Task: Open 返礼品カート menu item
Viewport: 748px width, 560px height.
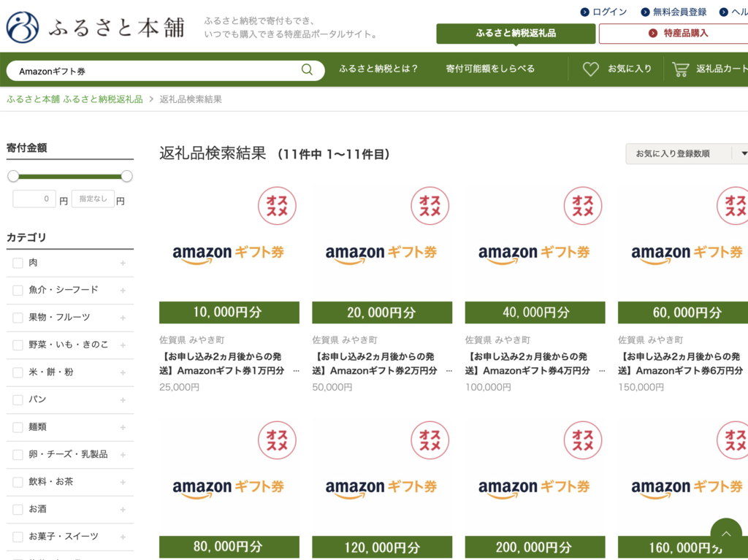Action: [710, 69]
